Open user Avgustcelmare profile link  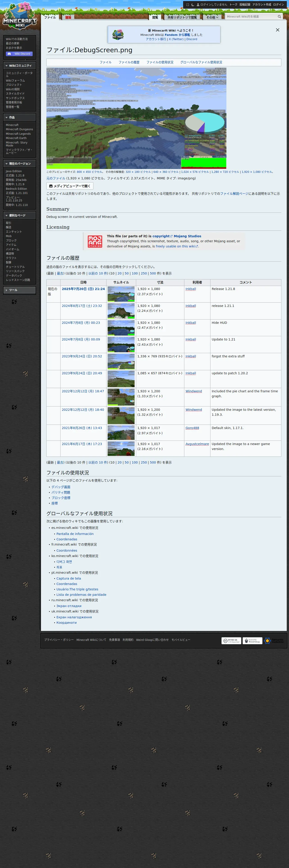click(197, 444)
